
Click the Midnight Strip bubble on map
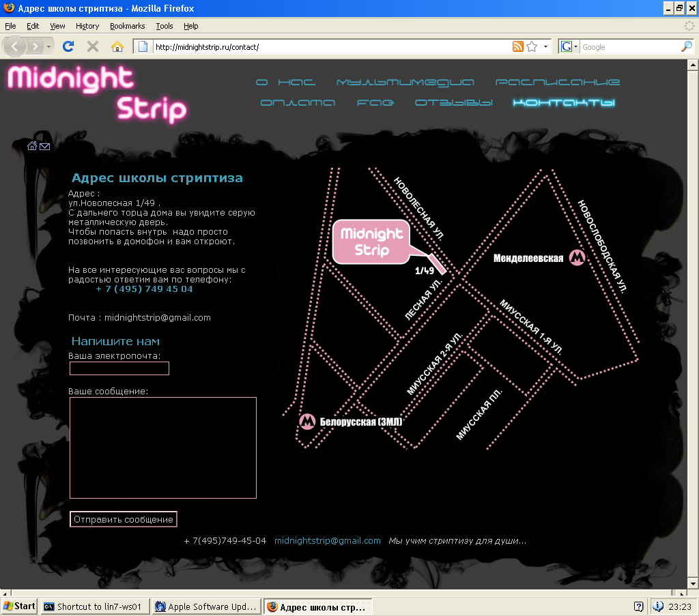371,242
